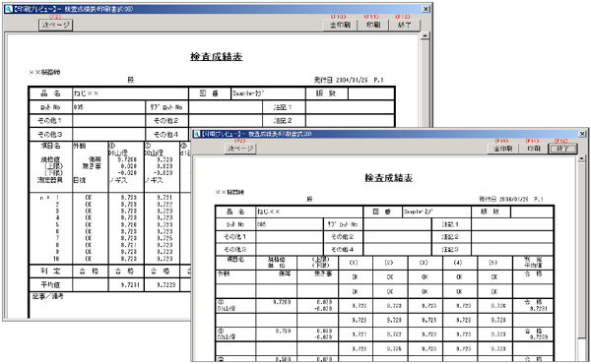Click 注記3 label in front window
The image size is (591, 364).
[x=450, y=249]
